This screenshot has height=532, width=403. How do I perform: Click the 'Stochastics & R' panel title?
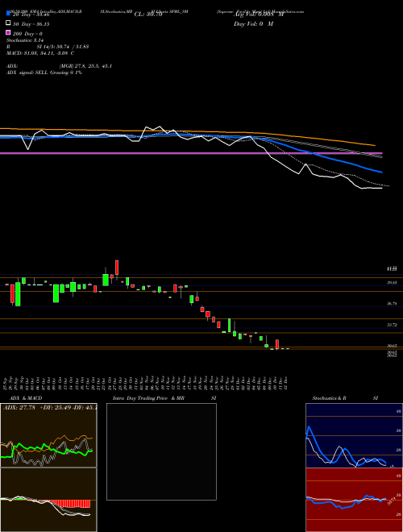(330, 398)
